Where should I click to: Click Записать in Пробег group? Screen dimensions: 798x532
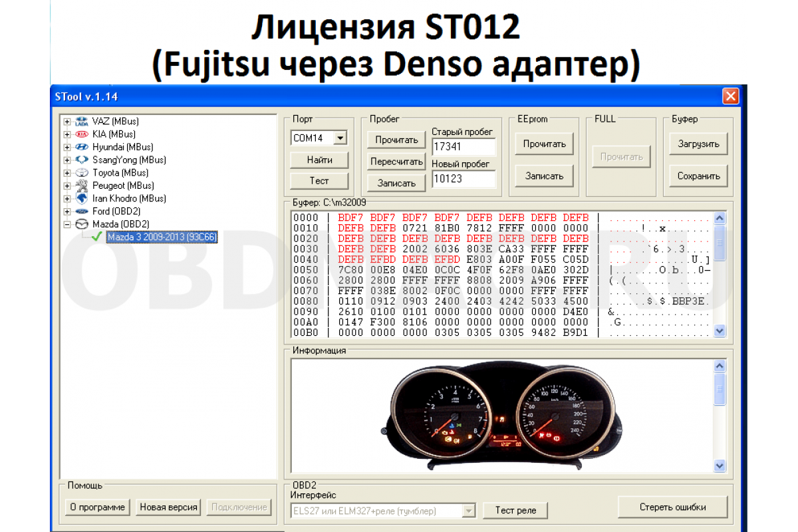(396, 183)
